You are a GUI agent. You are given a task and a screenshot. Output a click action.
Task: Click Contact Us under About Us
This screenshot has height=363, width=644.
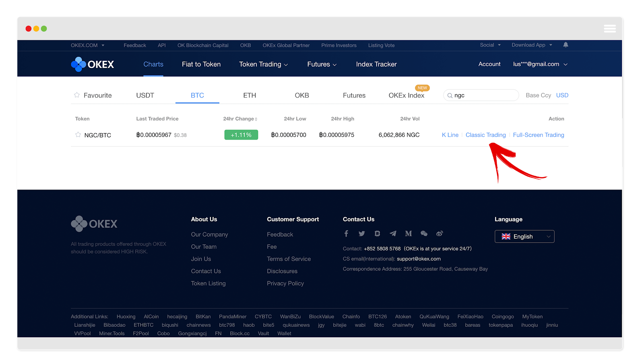click(206, 271)
